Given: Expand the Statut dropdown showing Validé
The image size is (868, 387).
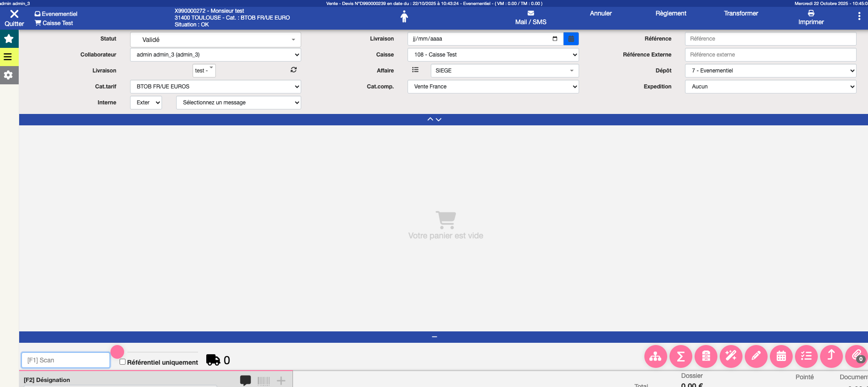Looking at the screenshot, I should pos(215,40).
